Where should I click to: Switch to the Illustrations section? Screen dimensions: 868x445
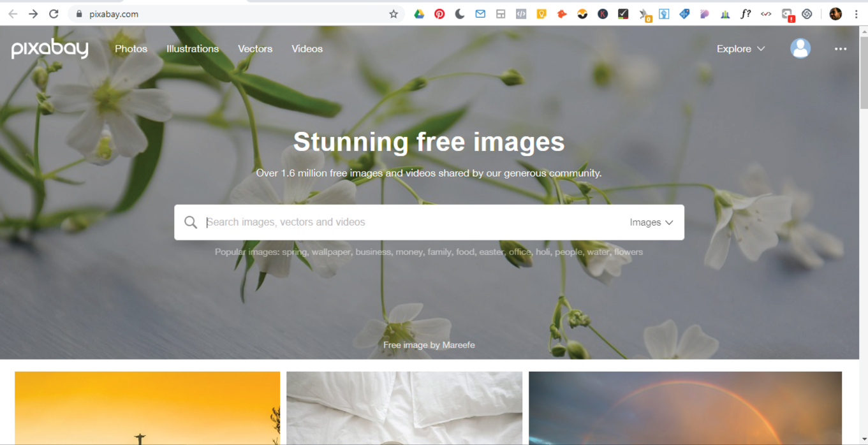(x=193, y=48)
